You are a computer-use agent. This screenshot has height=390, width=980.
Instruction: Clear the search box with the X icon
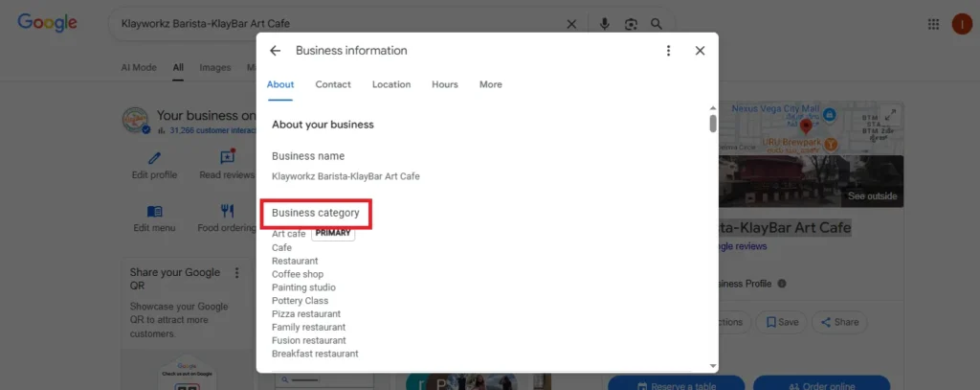571,24
